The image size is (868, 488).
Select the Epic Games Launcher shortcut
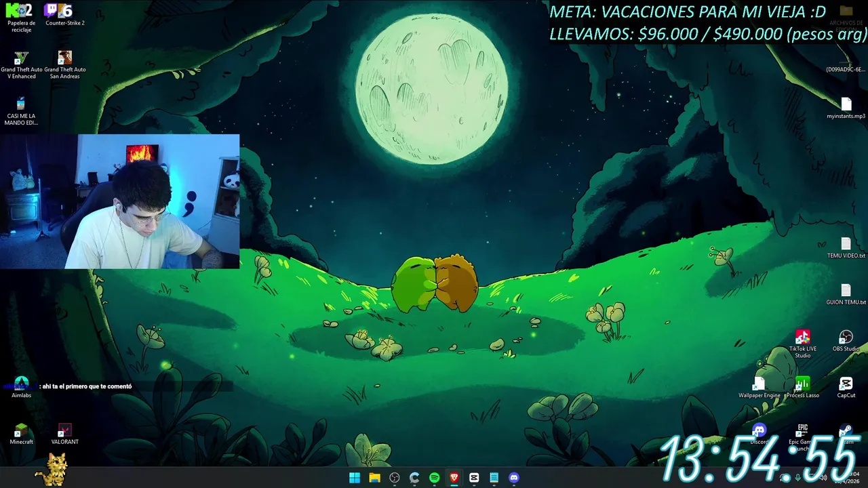tap(802, 437)
